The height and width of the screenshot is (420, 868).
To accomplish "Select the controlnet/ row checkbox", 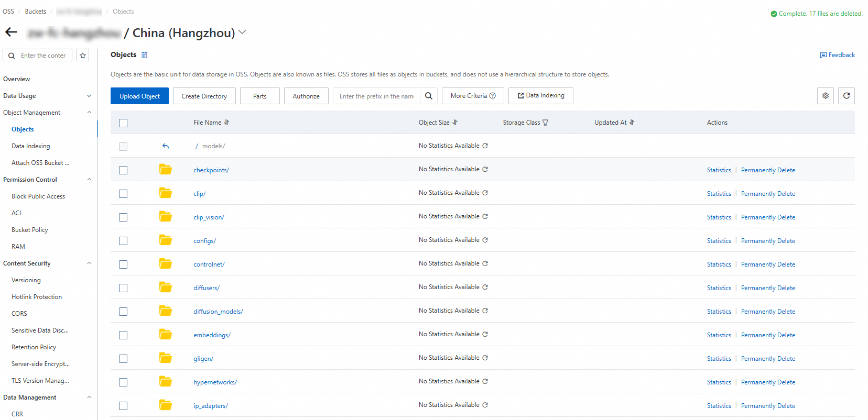I will pos(123,264).
